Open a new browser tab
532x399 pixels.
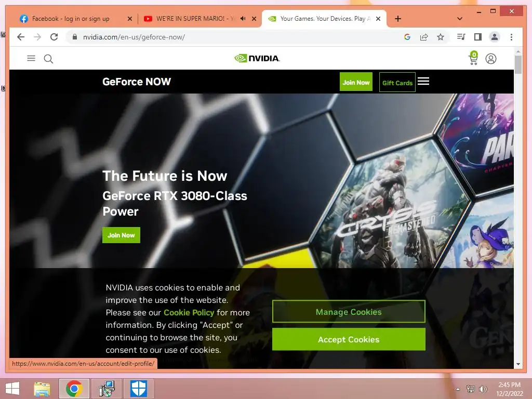398,19
